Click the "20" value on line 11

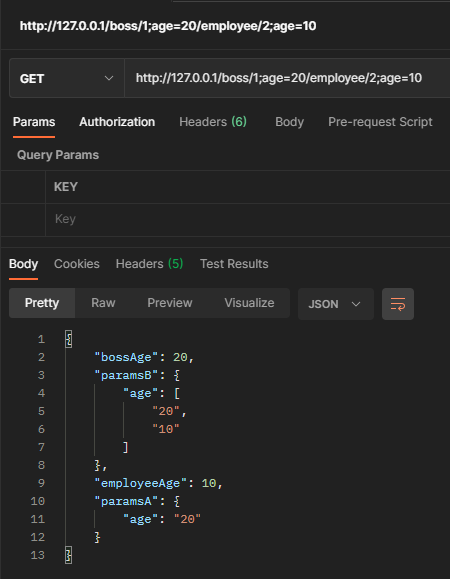tap(187, 520)
